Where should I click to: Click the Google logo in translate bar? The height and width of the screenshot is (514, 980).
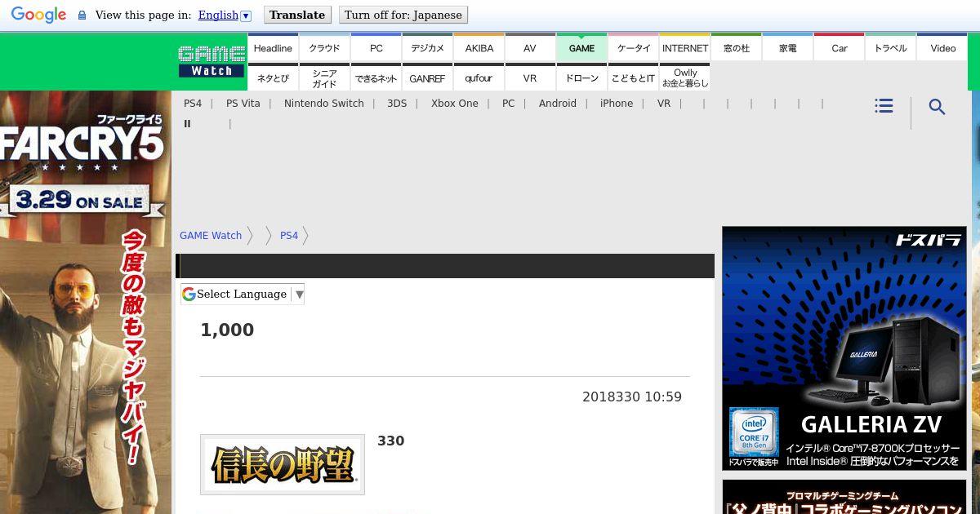(38, 15)
